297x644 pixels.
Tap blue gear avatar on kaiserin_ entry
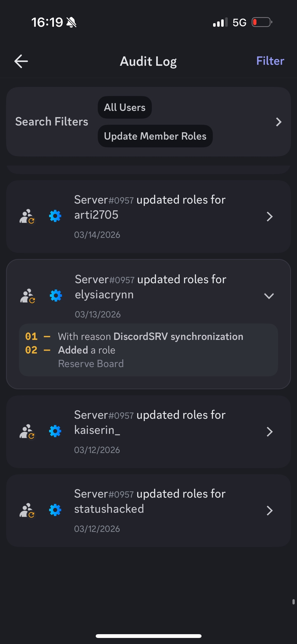(x=55, y=431)
